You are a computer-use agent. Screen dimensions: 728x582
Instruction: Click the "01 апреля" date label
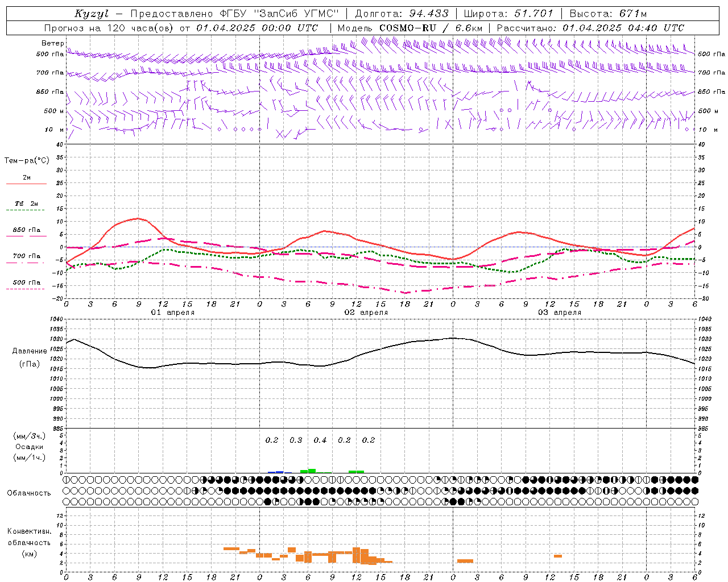pyautogui.click(x=173, y=313)
